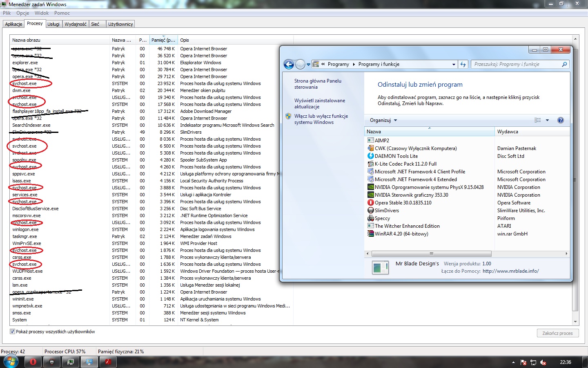588x368 pixels.
Task: Select the Opera Stable icon in program list
Action: pos(371,202)
